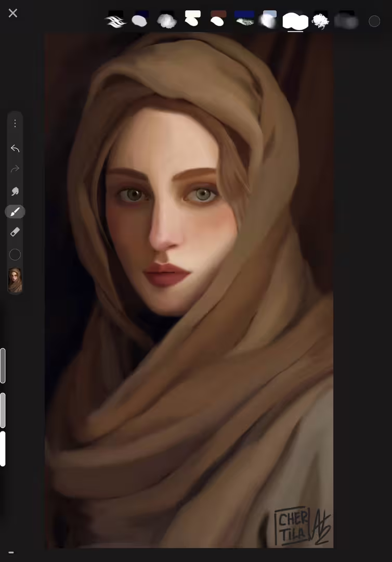The image size is (392, 562).
Task: Click the white bottom vertical slider
Action: (3, 449)
